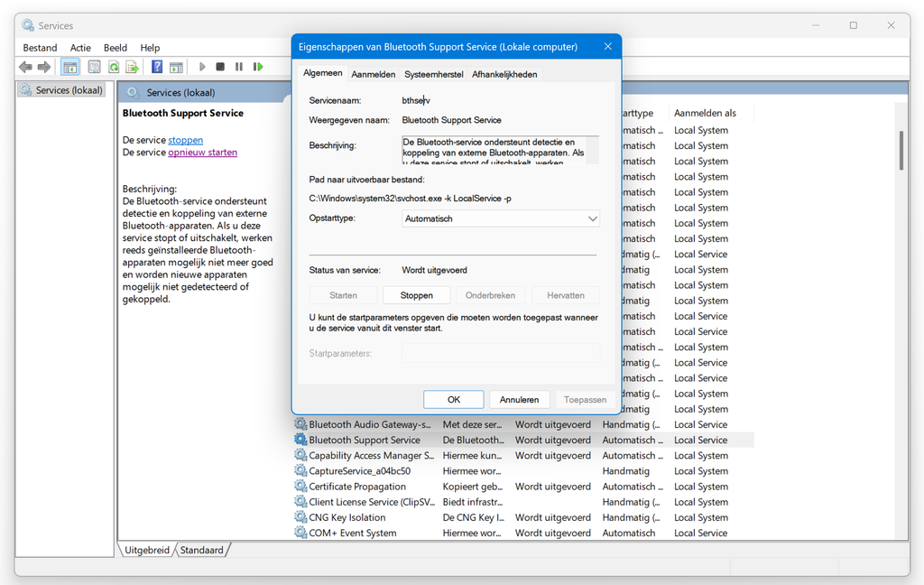The image size is (924, 585).
Task: Select the Capability Access Manager gear icon
Action: 300,455
